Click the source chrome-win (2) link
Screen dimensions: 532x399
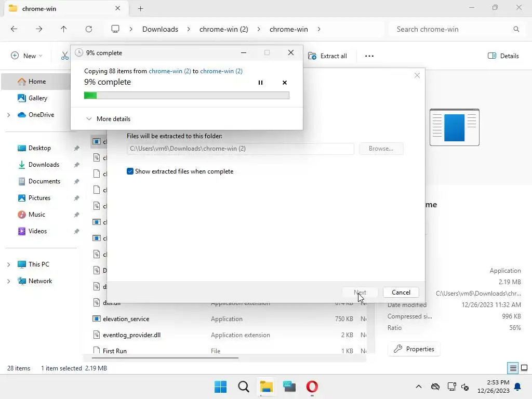pos(170,71)
